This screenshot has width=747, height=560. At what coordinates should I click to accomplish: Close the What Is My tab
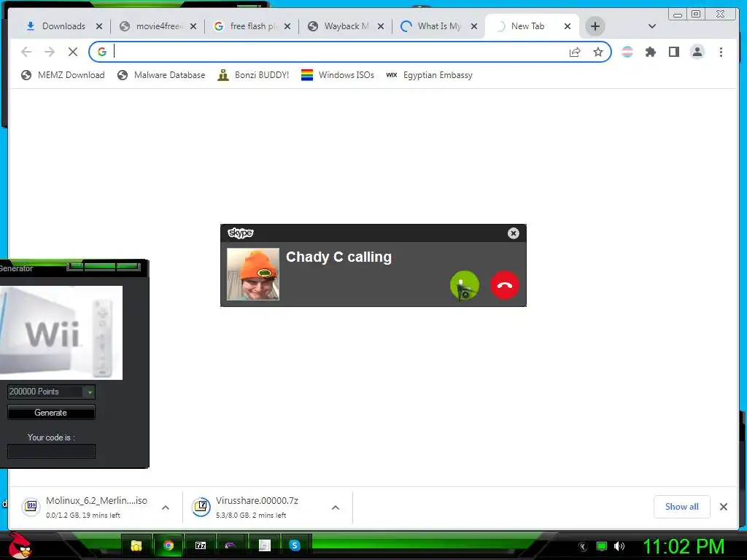pyautogui.click(x=474, y=26)
